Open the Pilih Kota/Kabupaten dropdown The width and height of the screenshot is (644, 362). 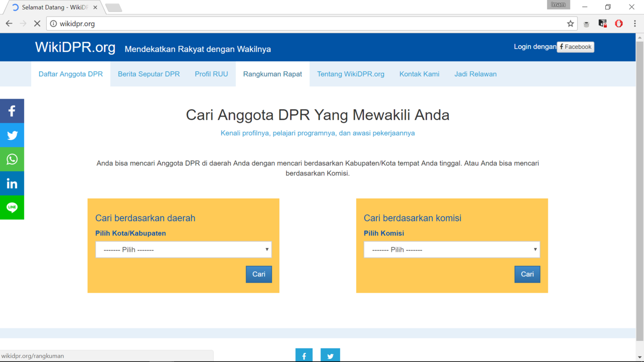[x=183, y=249]
